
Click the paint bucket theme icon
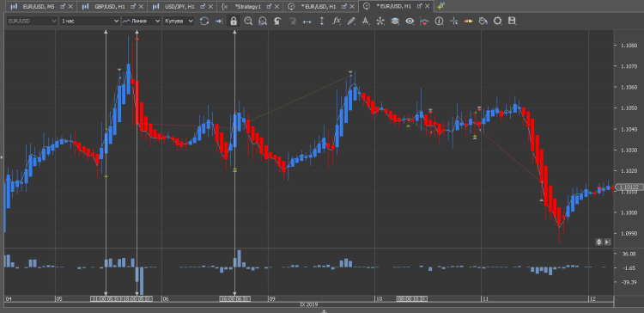483,21
